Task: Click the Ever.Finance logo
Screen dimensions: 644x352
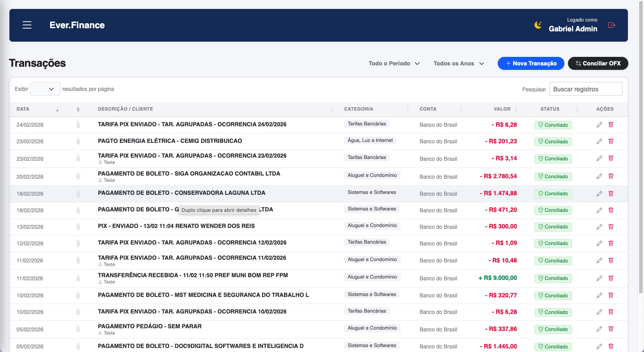Action: (77, 25)
